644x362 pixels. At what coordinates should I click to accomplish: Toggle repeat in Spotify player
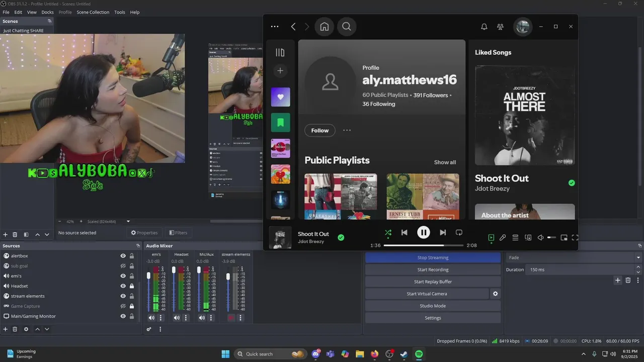click(459, 232)
